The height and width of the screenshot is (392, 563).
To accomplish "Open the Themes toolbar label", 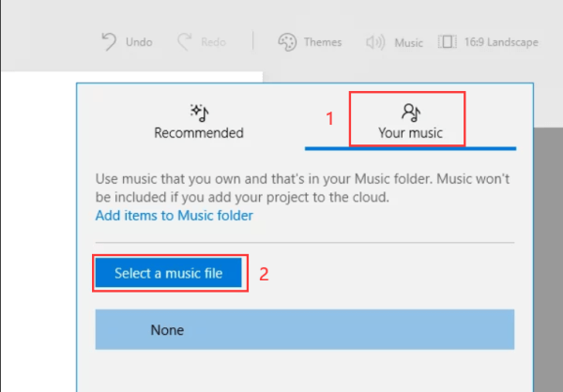I will click(x=323, y=42).
